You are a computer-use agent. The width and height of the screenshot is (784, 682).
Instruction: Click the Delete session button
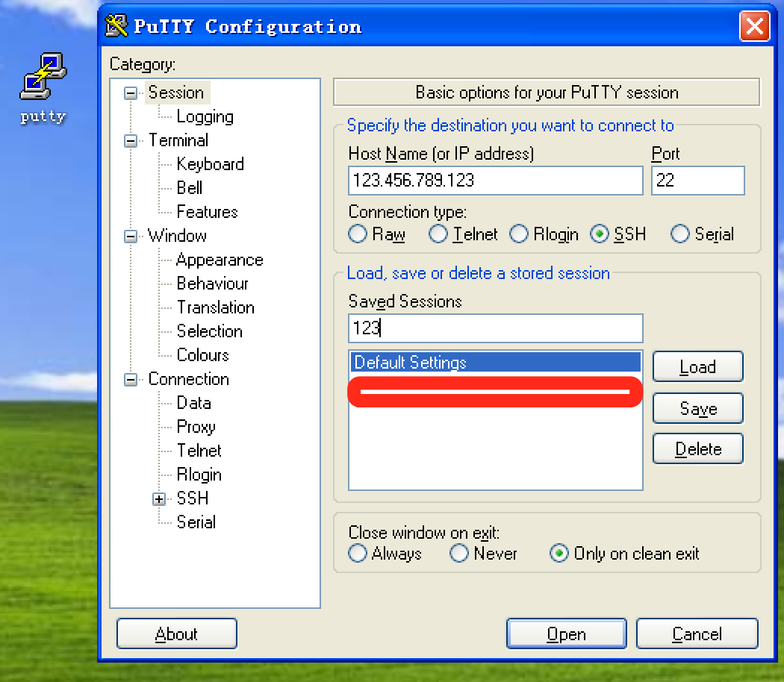(697, 448)
